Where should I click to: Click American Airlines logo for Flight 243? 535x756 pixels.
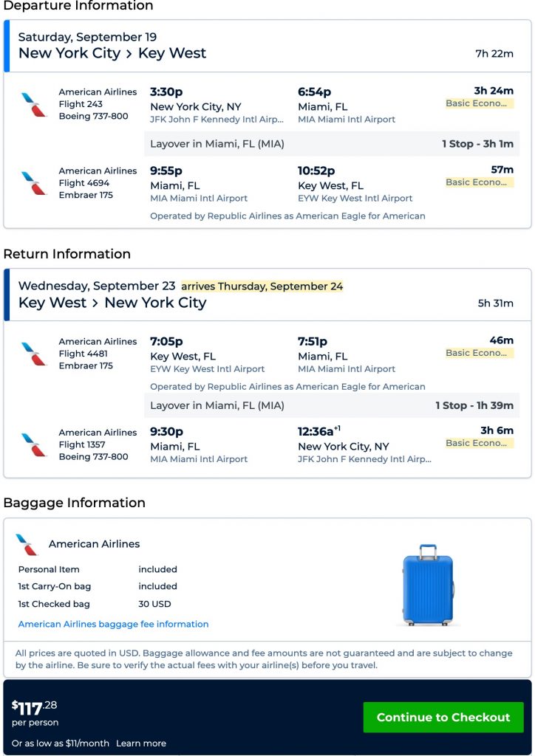coord(34,104)
